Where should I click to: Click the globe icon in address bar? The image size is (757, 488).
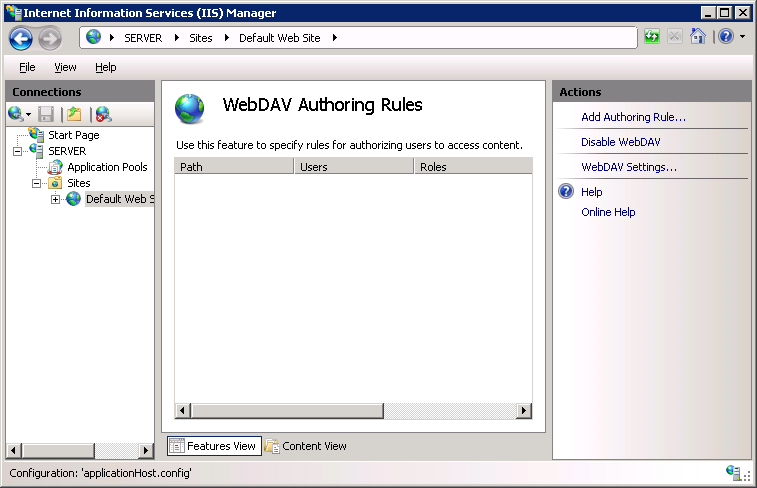point(94,37)
